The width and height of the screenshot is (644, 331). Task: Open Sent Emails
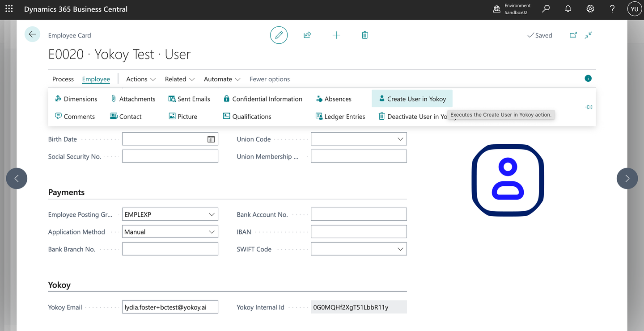click(189, 99)
